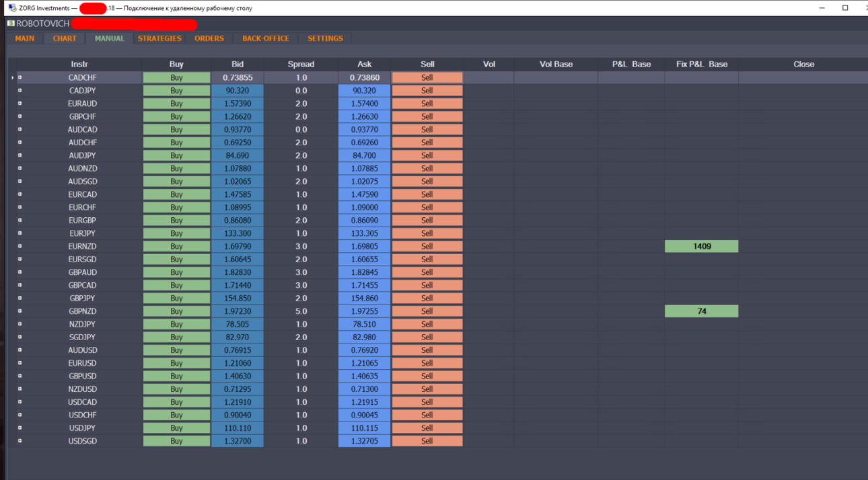Click the CADCHF bid 0.73855
This screenshot has width=868, height=480.
pyautogui.click(x=238, y=77)
